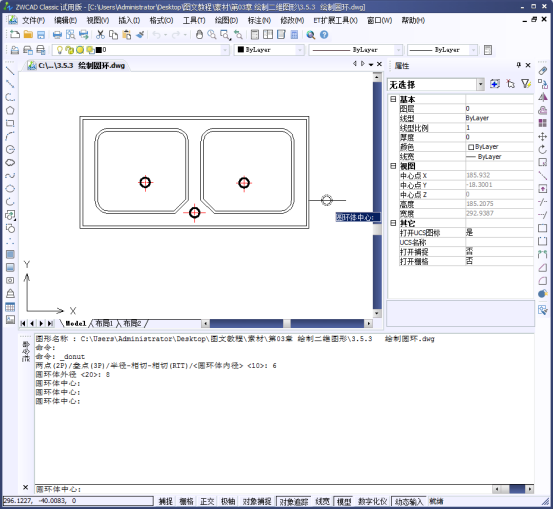The image size is (554, 509).
Task: Toggle 对象捕捉 object snap in status bar
Action: [257, 501]
